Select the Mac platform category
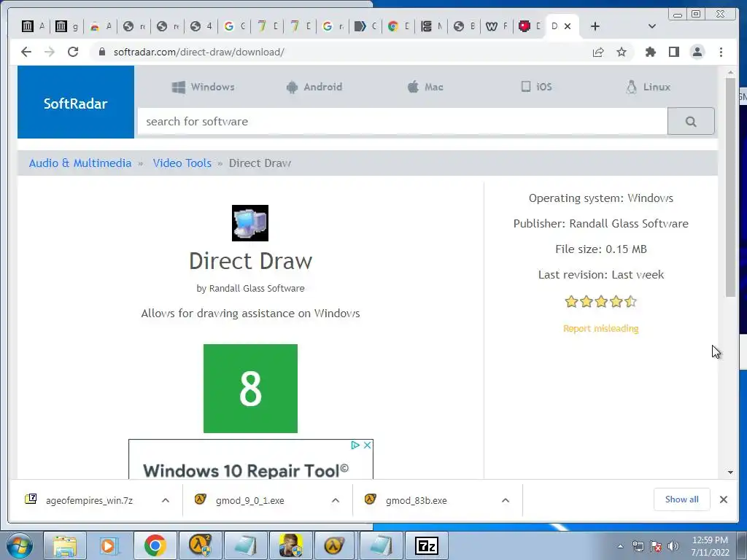Image resolution: width=747 pixels, height=560 pixels. point(425,87)
